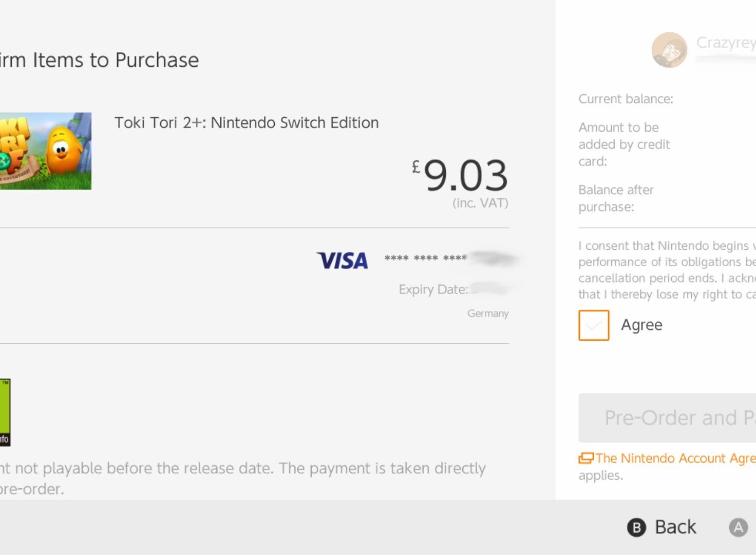Viewport: 756px width, 555px height.
Task: Click the A button icon
Action: point(738,527)
